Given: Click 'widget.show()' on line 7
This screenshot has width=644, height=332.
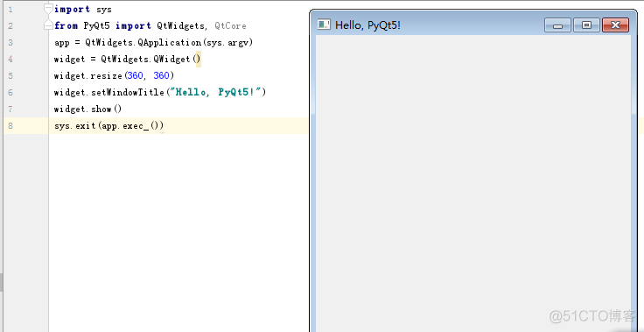Looking at the screenshot, I should [87, 109].
